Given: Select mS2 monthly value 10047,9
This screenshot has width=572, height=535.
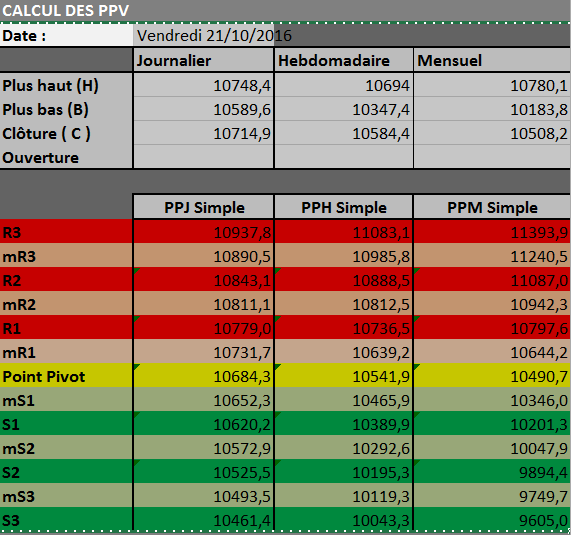Looking at the screenshot, I should coord(492,448).
